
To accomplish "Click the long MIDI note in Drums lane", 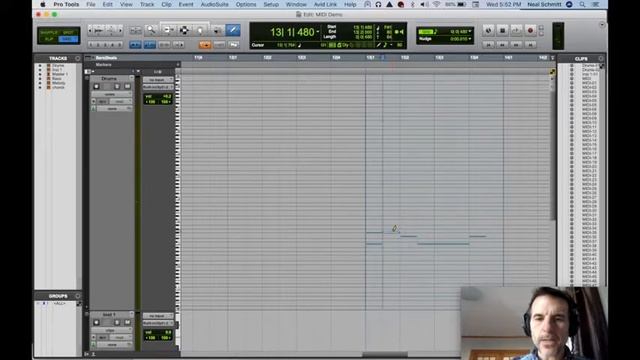I will point(443,244).
